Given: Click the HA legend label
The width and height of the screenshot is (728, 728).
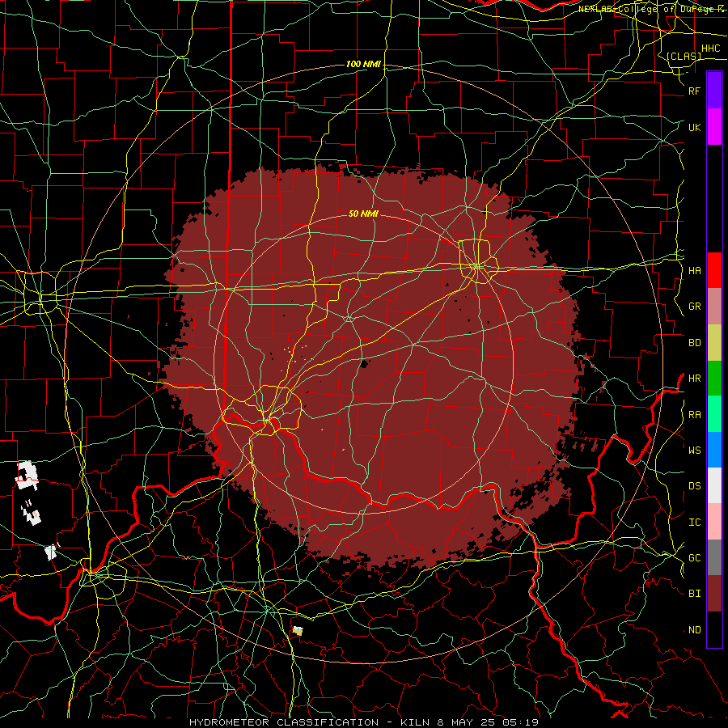Looking at the screenshot, I should click(695, 271).
